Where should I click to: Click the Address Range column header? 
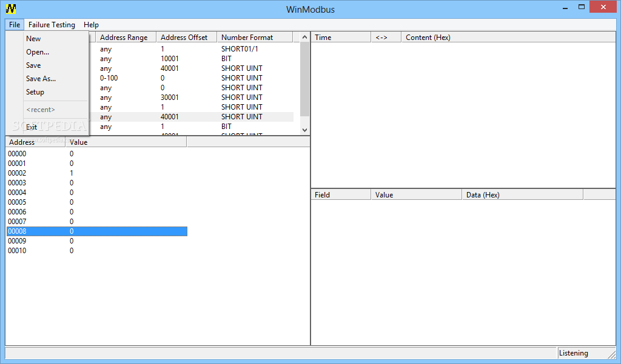pos(126,37)
